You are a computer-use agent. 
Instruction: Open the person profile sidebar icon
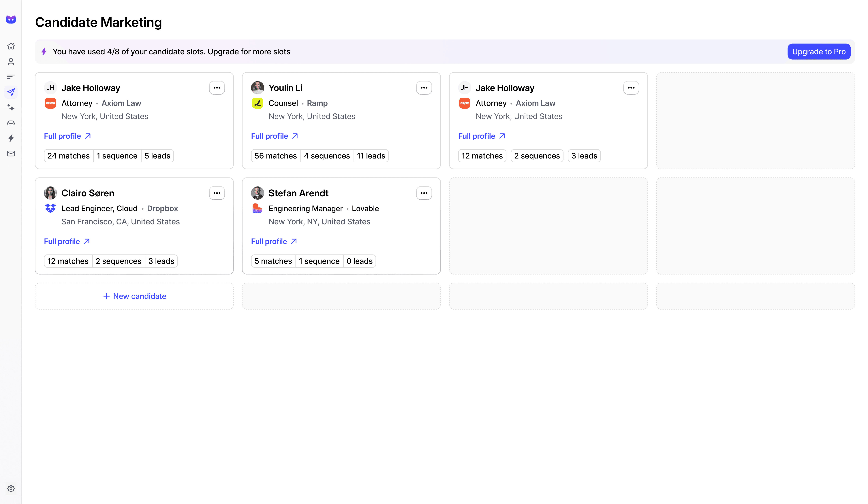[11, 62]
